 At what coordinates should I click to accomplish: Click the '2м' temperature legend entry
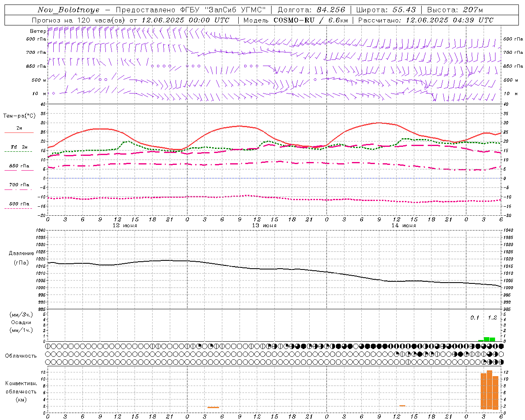pos(19,128)
